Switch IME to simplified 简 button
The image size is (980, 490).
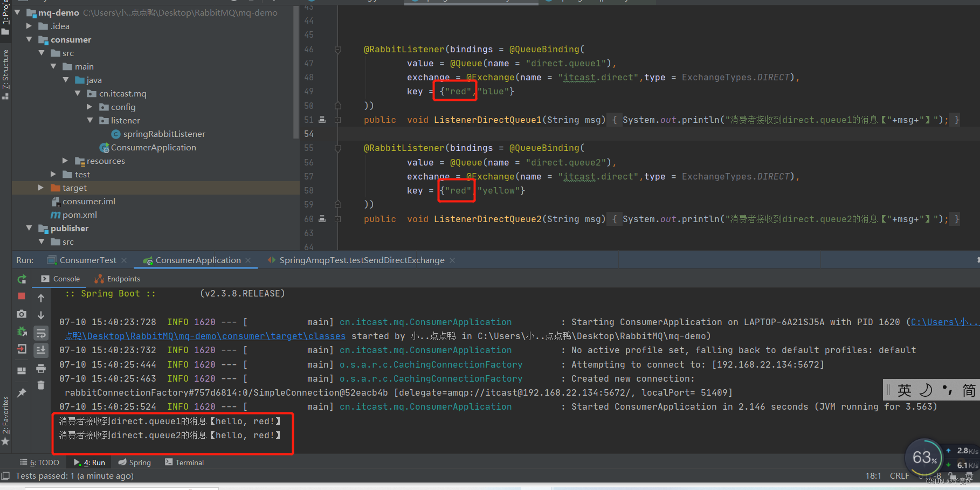coord(969,390)
